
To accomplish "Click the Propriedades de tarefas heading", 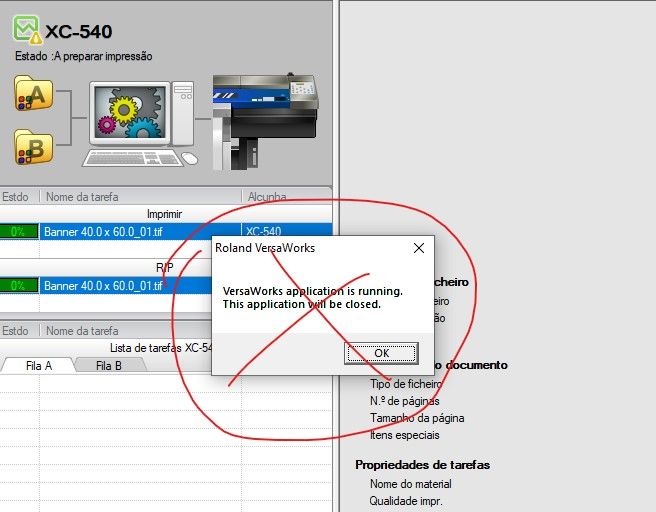I will point(423,465).
